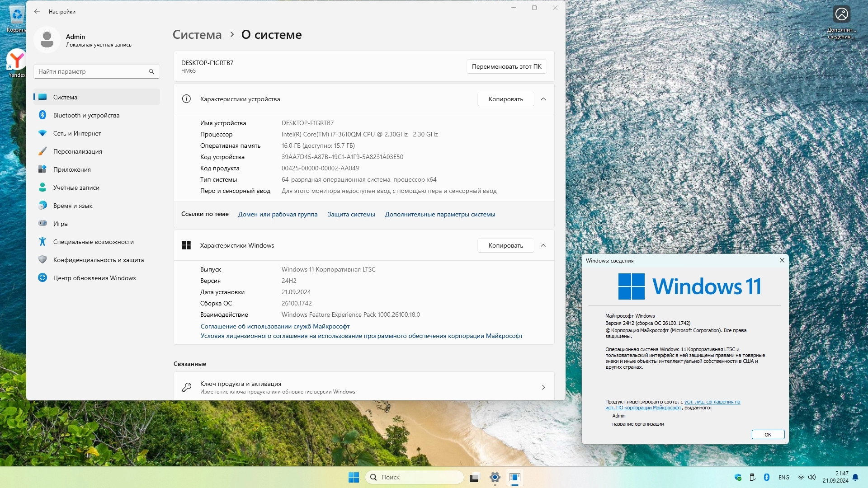Image resolution: width=868 pixels, height=488 pixels.
Task: Open Сеть и Интернет settings section
Action: [x=77, y=133]
